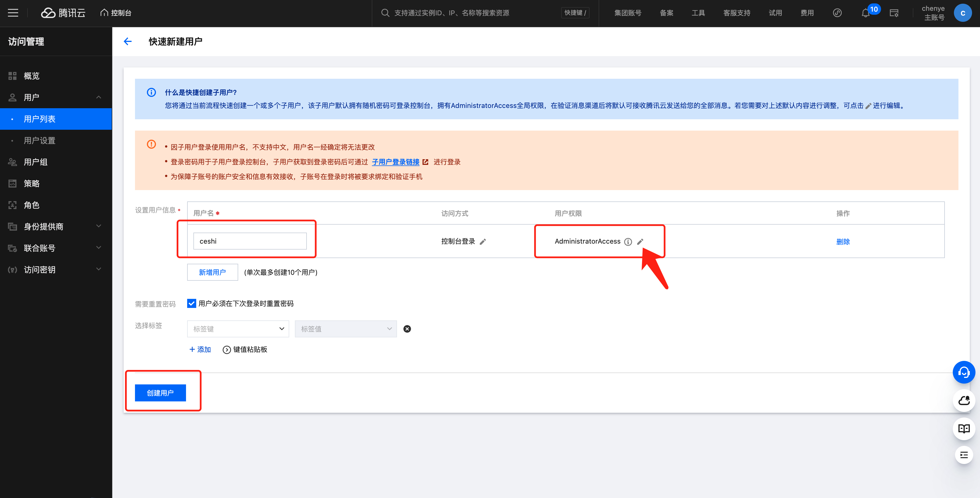Click the pencil icon next to 控制台登录
The height and width of the screenshot is (498, 980).
point(483,242)
